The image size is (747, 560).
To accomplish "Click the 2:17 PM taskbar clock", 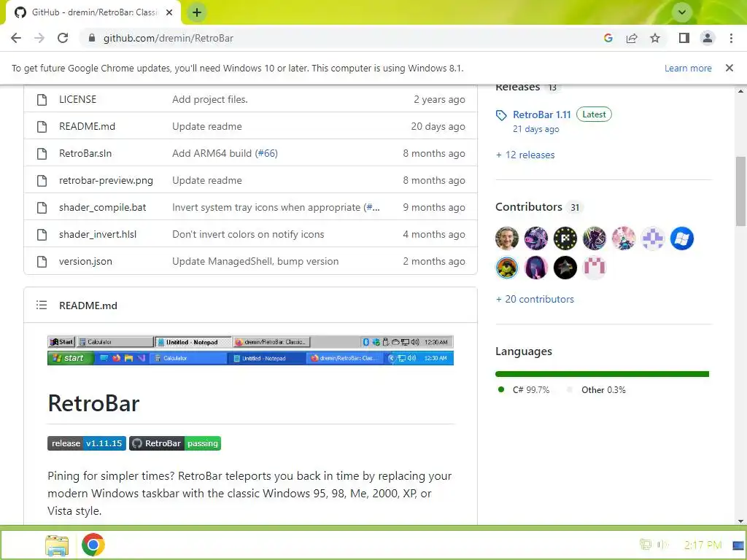I will click(703, 545).
